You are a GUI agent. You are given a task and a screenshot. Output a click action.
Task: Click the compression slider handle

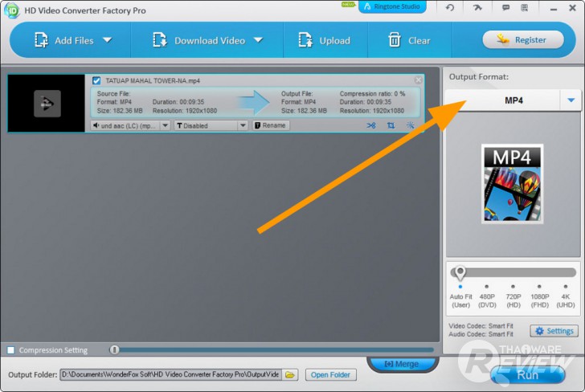coord(115,350)
